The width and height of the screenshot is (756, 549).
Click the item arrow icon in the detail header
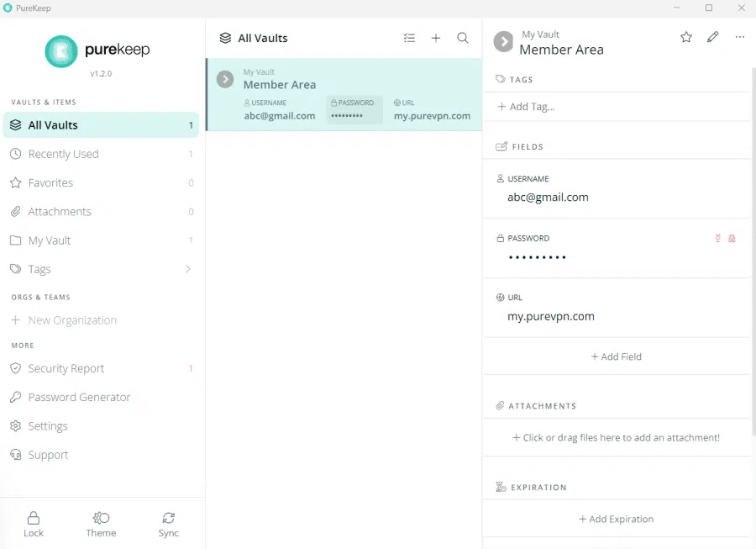(503, 41)
